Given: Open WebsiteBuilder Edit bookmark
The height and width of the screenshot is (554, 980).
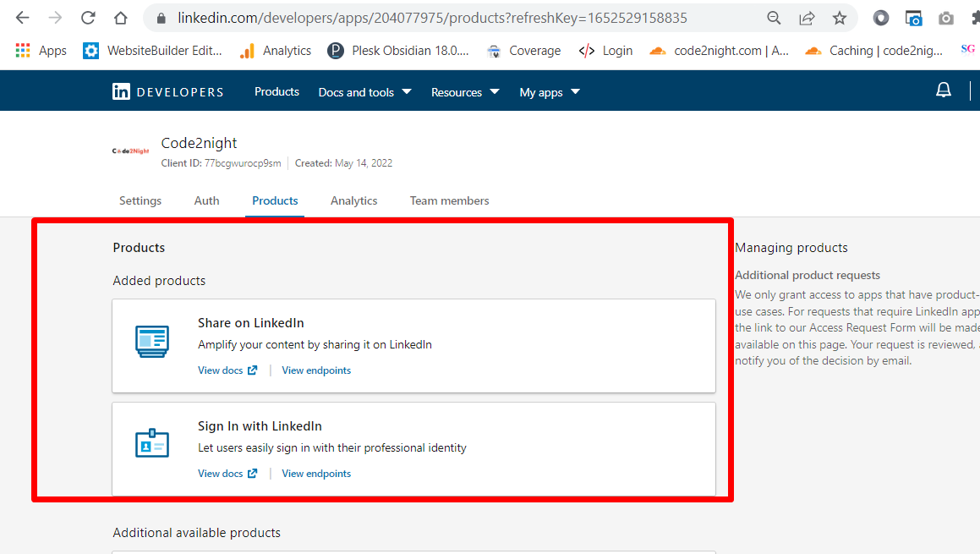Looking at the screenshot, I should click(152, 51).
